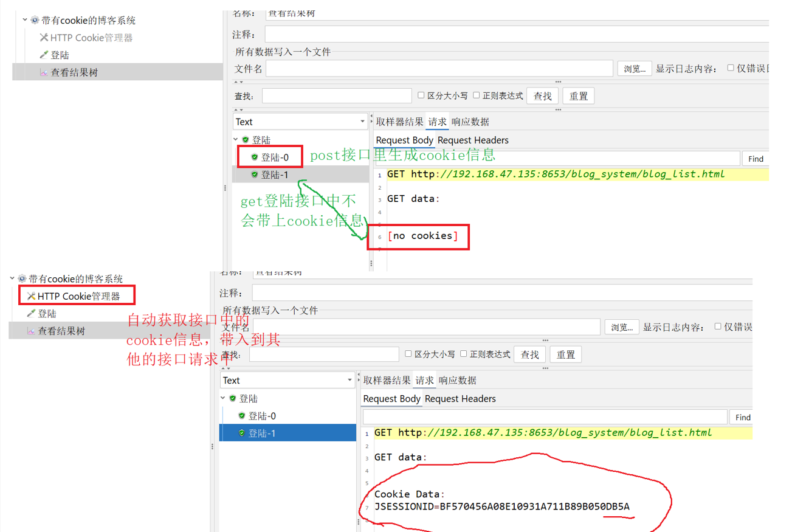Click the 查找 button in lower screenshot
The height and width of the screenshot is (532, 792).
pyautogui.click(x=530, y=354)
